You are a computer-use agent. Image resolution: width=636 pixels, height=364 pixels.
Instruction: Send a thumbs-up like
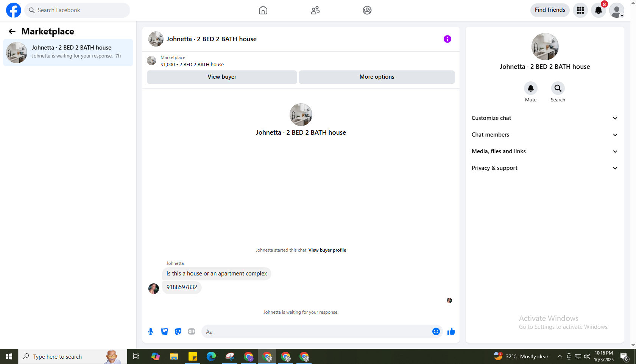451,332
